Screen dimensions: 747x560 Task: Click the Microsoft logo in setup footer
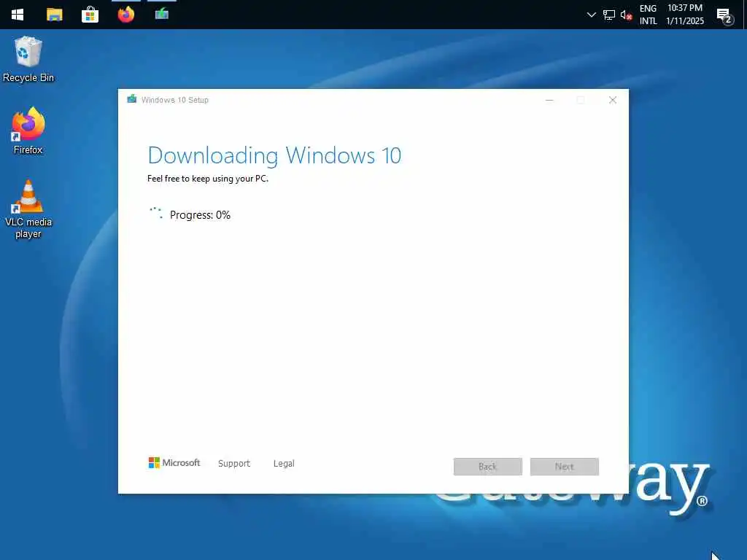click(174, 462)
